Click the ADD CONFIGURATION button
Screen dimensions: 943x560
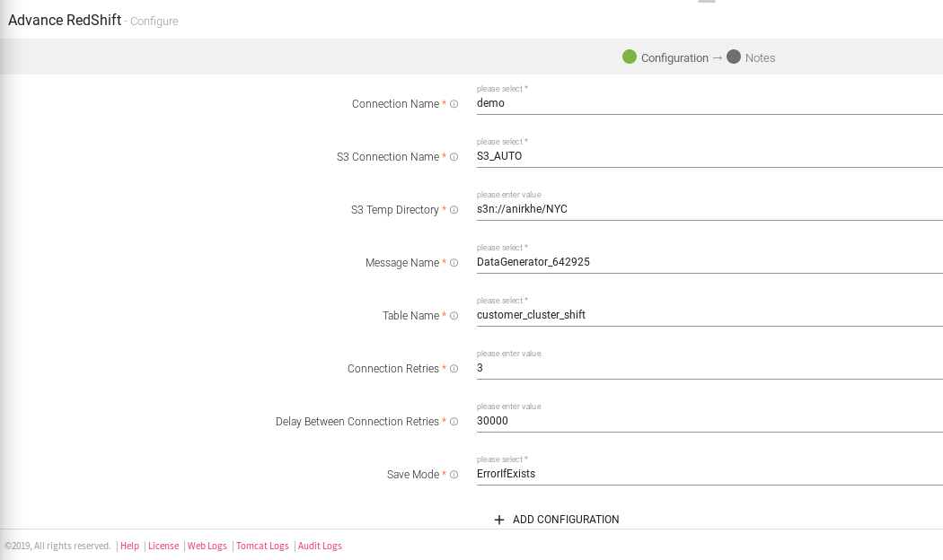557,520
